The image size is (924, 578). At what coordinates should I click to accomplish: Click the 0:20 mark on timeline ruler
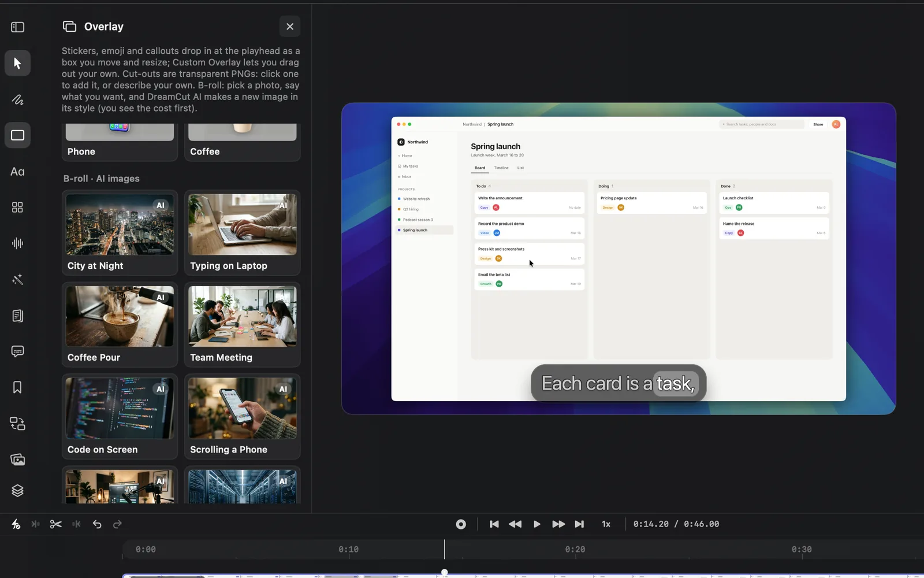coord(575,550)
